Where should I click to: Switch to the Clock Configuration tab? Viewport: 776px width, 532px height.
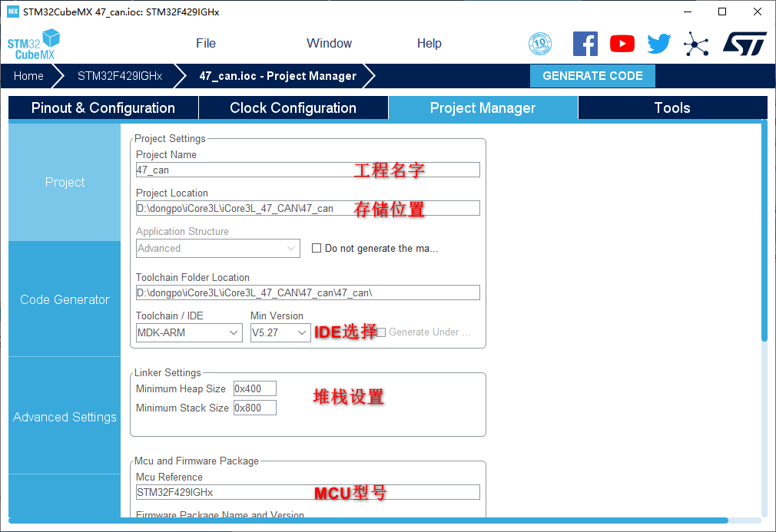click(x=293, y=108)
